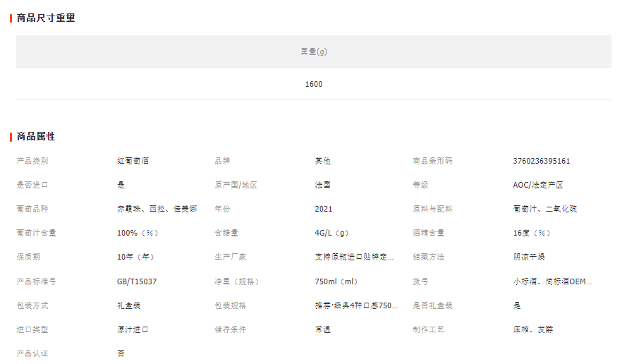This screenshot has width=627, height=364.
Task: Click the 红葡萄酒 product category value
Action: (x=133, y=161)
